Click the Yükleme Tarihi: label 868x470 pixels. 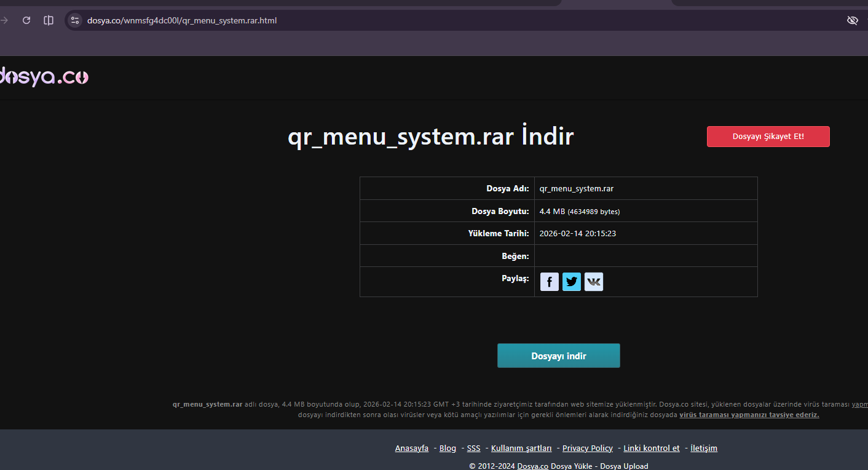(499, 233)
